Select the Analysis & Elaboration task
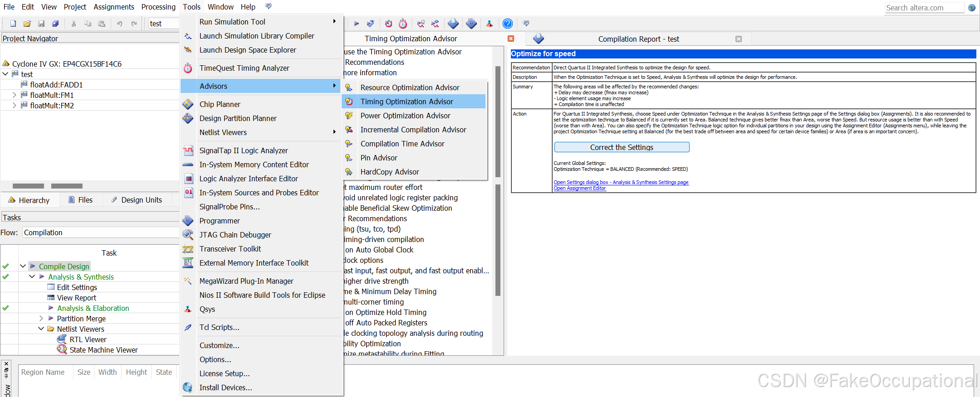 pyautogui.click(x=93, y=308)
